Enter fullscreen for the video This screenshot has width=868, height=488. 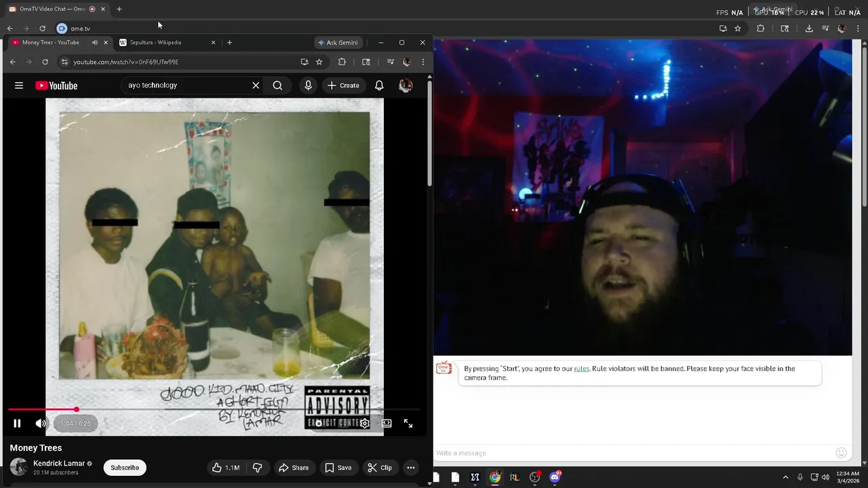click(x=408, y=424)
